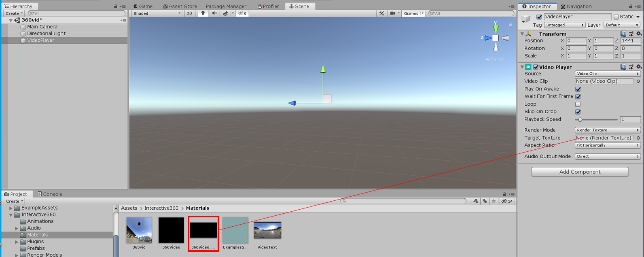Open the Render Mode dropdown
The image size is (644, 257).
pos(608,130)
